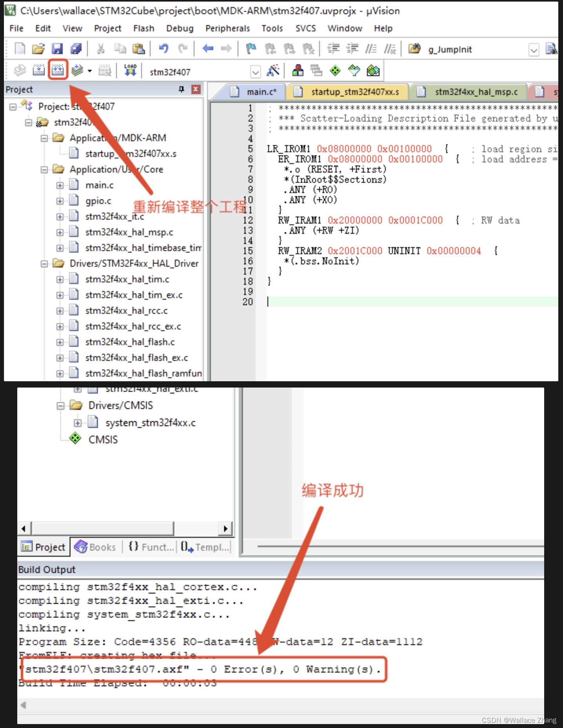Select startup_stm32f407xx.s in project tree
The height and width of the screenshot is (728, 563).
[x=131, y=154]
